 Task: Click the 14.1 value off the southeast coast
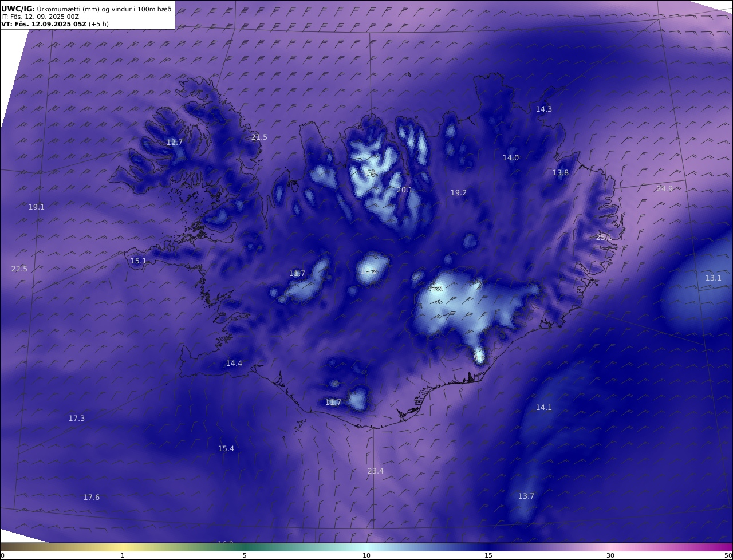tap(544, 407)
